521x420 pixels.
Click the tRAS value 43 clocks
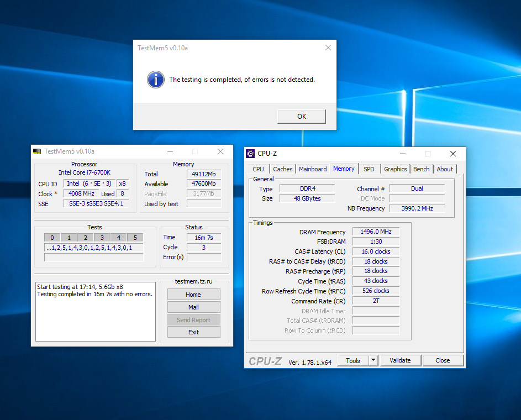[x=376, y=281]
